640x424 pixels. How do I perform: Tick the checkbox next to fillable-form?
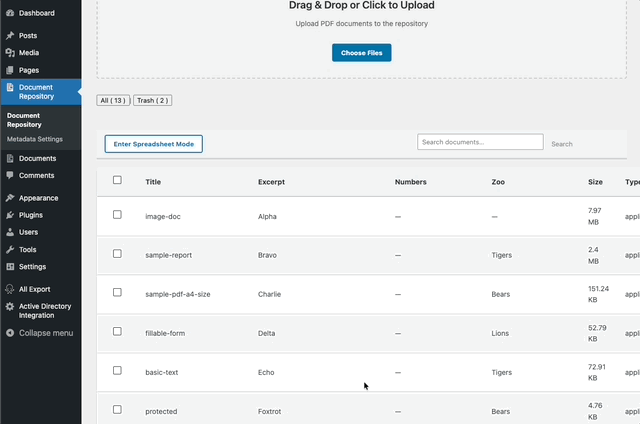pyautogui.click(x=117, y=331)
